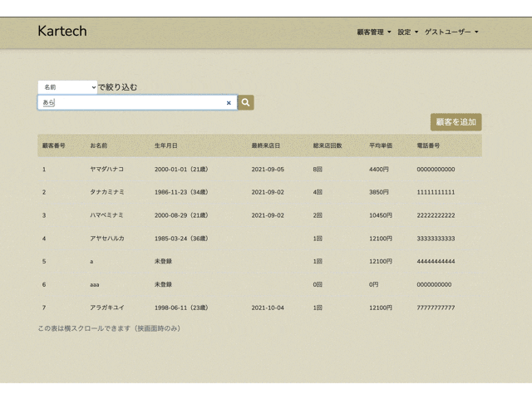Screen dimensions: 532x399
Task: Open customer ハマベミナミ
Action: click(259, 215)
